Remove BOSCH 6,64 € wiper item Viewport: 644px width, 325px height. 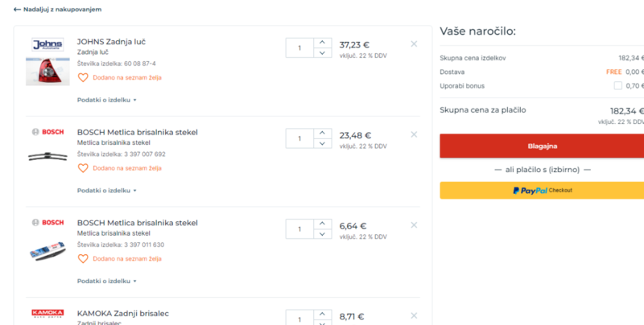(414, 226)
